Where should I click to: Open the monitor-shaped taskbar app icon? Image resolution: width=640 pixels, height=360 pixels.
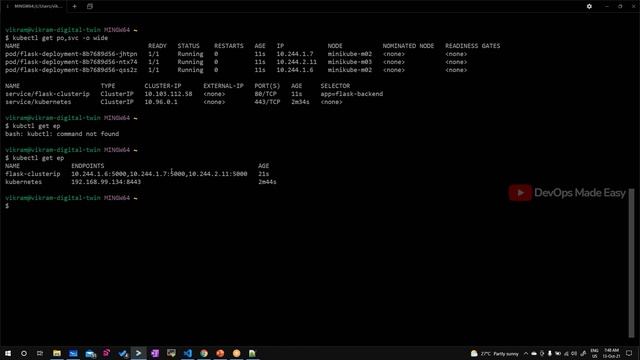tap(171, 353)
